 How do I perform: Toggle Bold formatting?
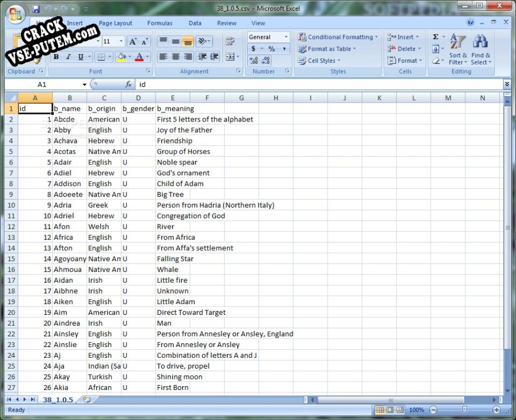tap(56, 57)
